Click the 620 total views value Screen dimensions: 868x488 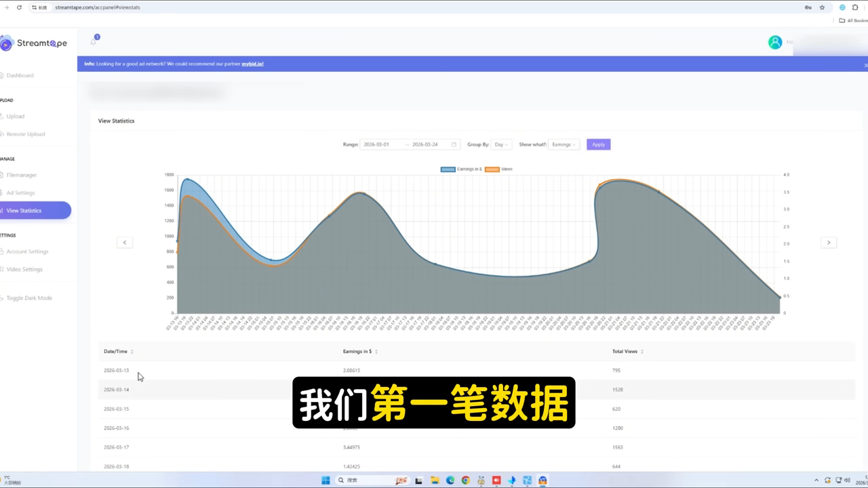(x=616, y=409)
